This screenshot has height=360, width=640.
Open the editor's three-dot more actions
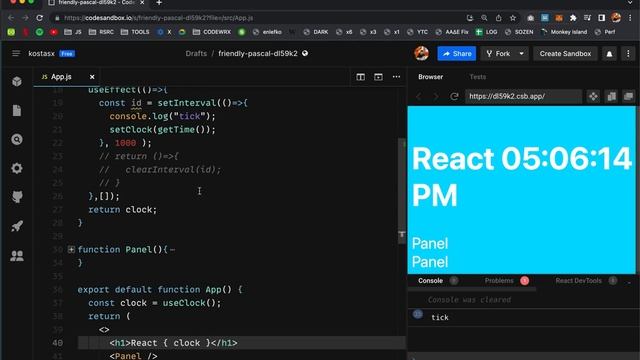pyautogui.click(x=396, y=77)
